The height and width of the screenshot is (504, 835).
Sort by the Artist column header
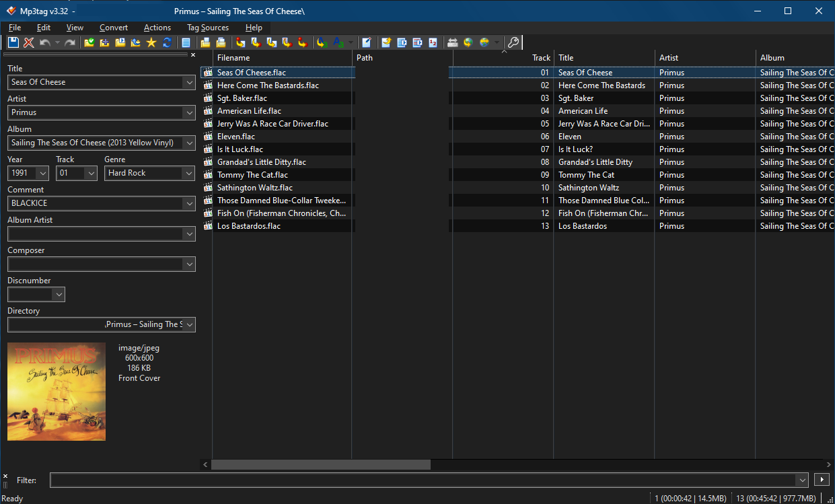click(705, 58)
